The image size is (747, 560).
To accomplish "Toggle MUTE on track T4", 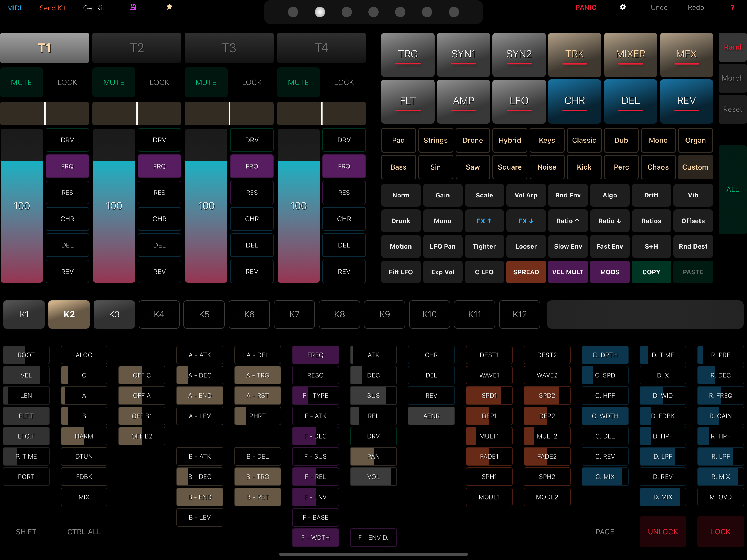I will (298, 82).
